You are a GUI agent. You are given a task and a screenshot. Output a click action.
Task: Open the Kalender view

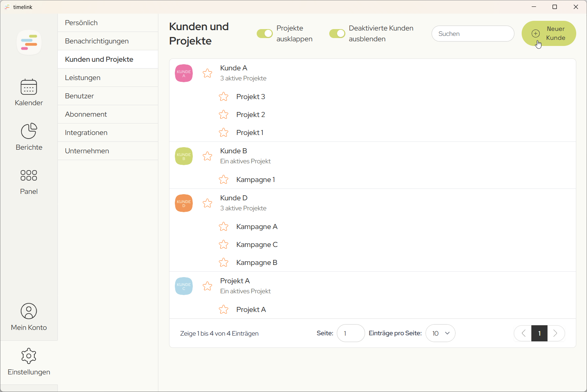[x=29, y=93]
